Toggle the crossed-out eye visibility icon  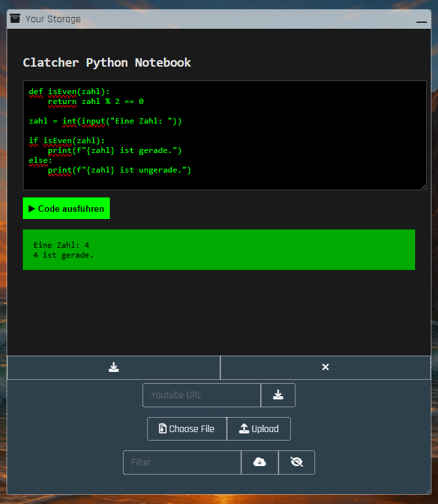click(x=297, y=462)
